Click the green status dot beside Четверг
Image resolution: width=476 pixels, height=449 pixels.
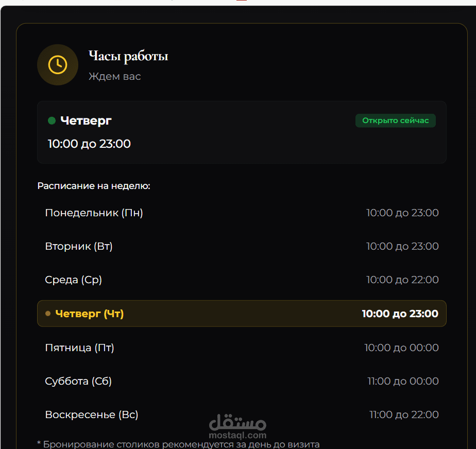tap(52, 120)
